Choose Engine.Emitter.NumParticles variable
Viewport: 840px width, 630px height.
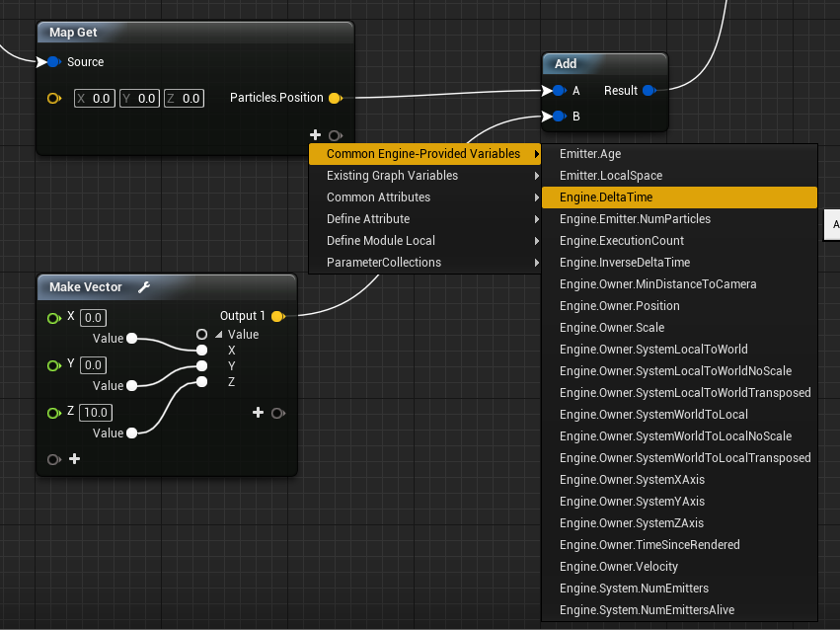pos(680,219)
